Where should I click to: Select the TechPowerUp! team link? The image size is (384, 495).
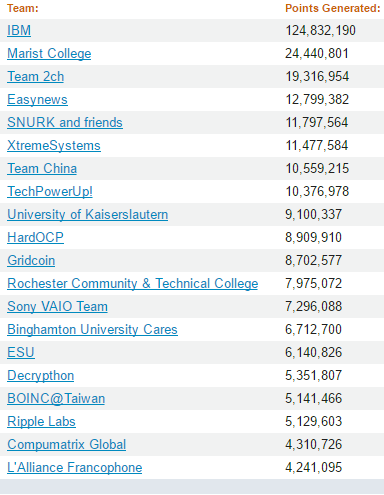(x=50, y=192)
